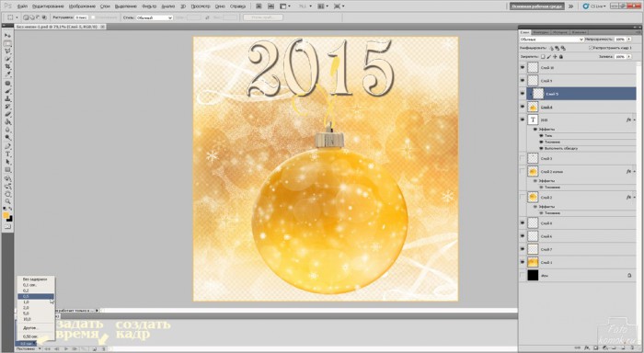The width and height of the screenshot is (644, 353).
Task: Open the tool preset picker arrow
Action: [17, 17]
